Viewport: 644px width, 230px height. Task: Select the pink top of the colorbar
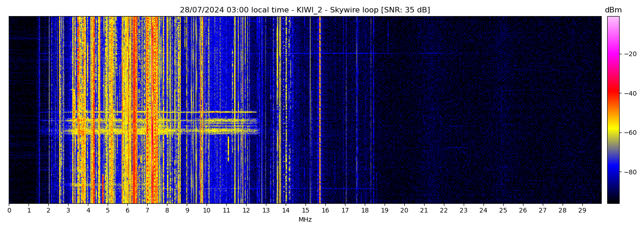(613, 21)
